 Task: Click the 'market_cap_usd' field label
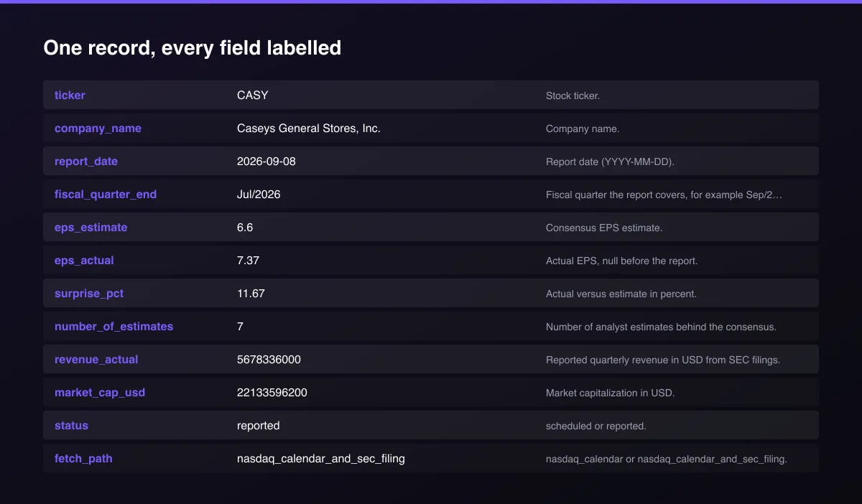[x=100, y=393]
